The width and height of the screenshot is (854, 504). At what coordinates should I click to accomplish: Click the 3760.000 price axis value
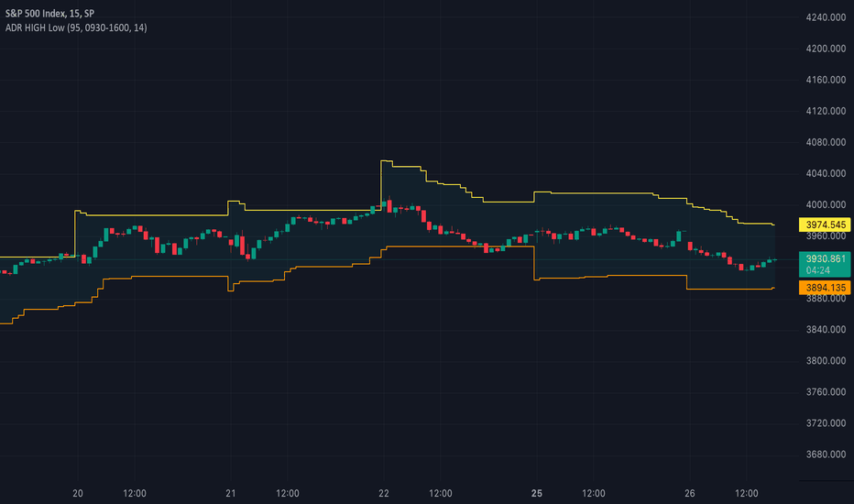pyautogui.click(x=826, y=392)
